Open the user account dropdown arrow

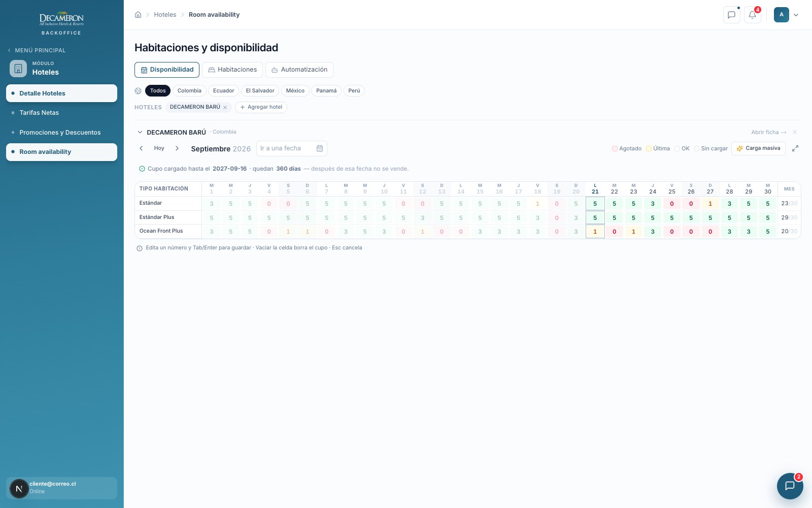tap(796, 15)
